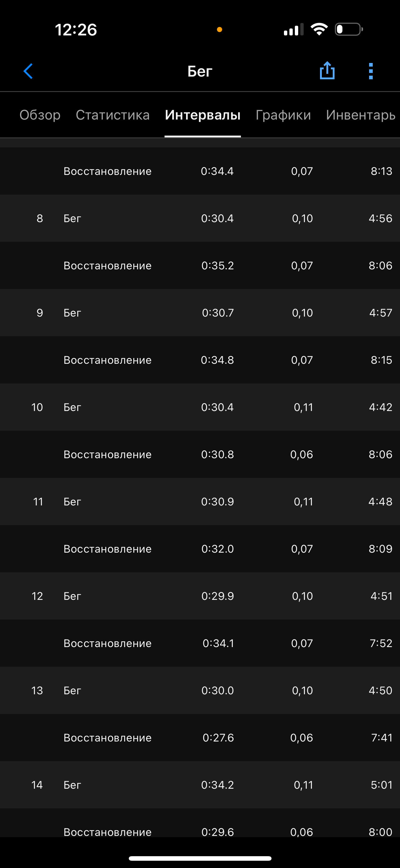Image resolution: width=400 pixels, height=868 pixels.
Task: Tap the orange recording indicator dot
Action: (219, 30)
